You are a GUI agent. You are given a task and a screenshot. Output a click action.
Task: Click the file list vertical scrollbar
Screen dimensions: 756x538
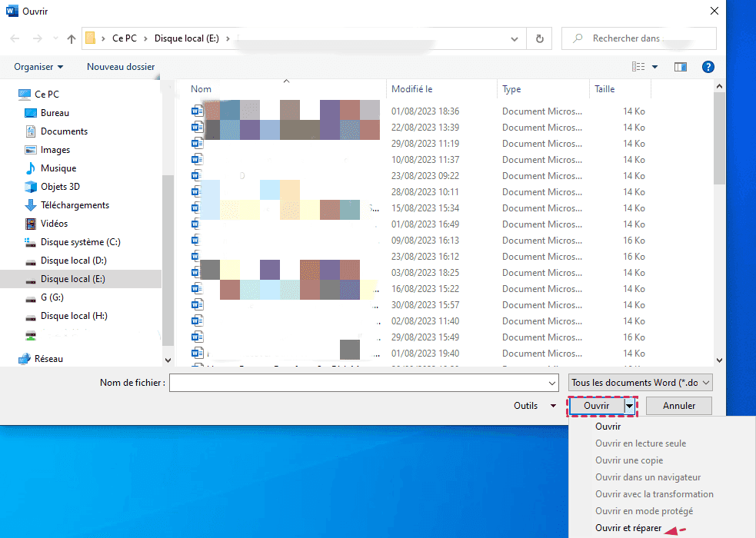[719, 138]
